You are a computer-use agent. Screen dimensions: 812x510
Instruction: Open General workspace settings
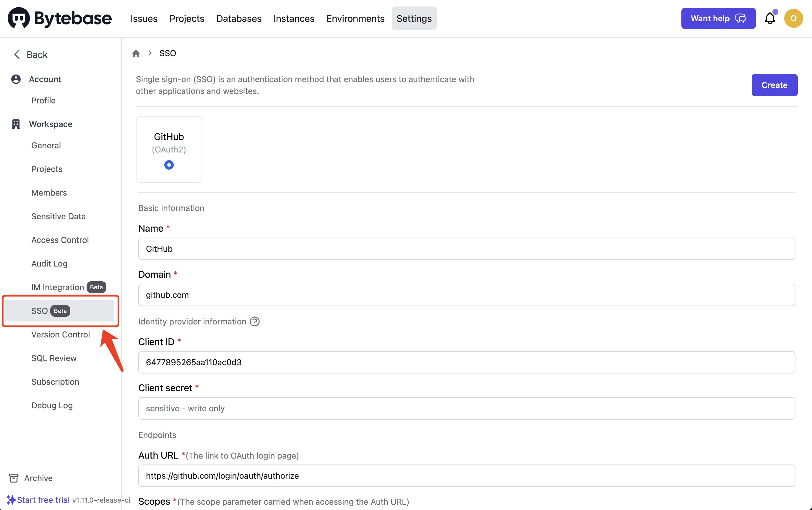46,145
